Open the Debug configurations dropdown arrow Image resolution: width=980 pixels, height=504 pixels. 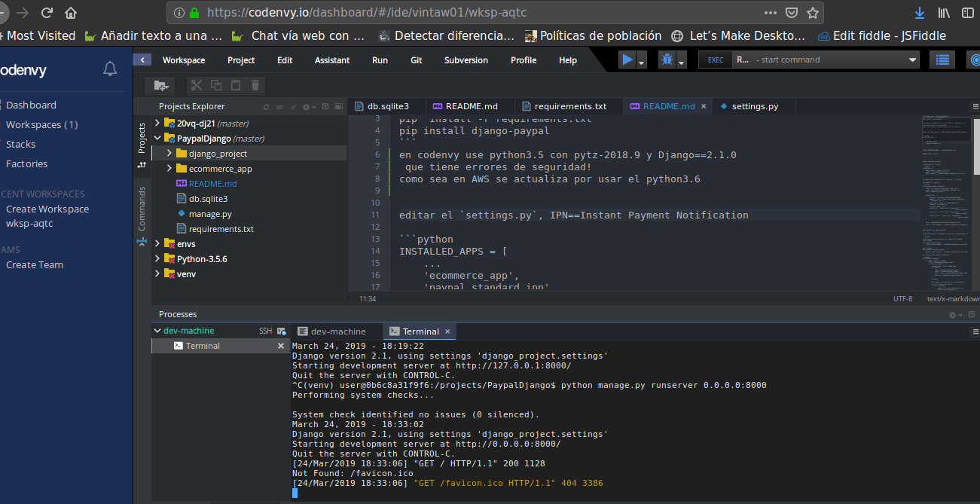(682, 61)
